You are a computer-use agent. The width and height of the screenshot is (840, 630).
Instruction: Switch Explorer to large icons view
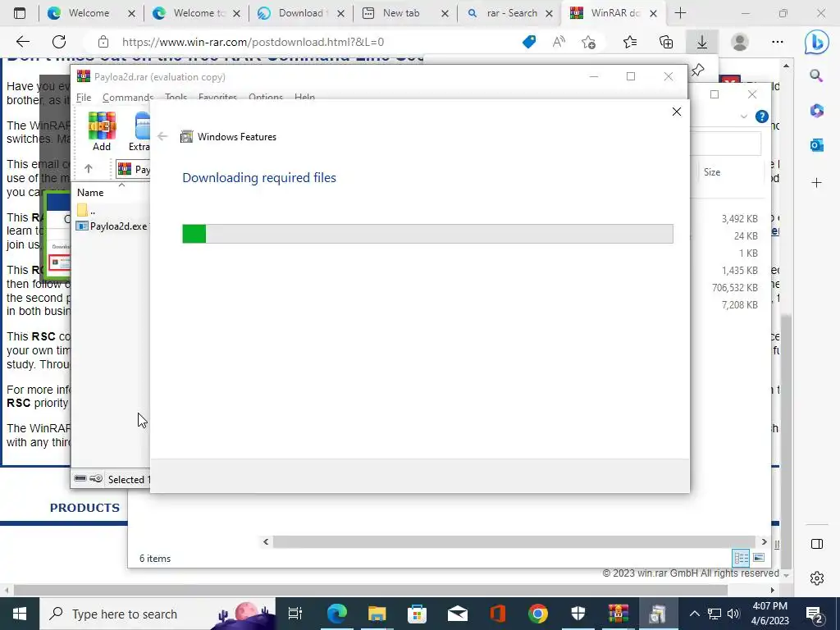click(759, 558)
